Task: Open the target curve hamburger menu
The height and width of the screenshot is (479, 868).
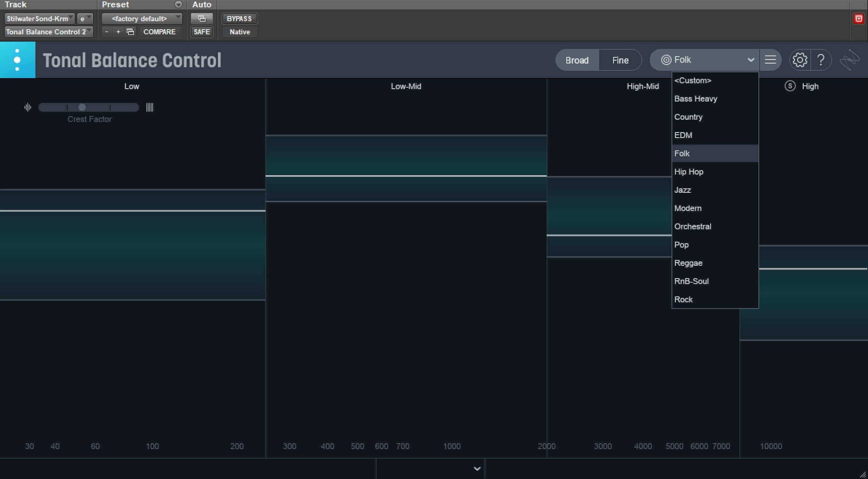Action: tap(771, 60)
